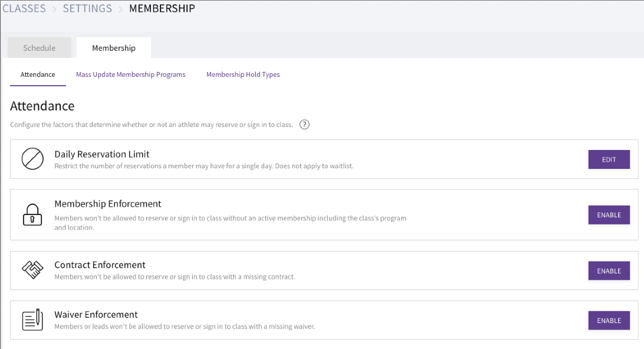Go to CLASSES breadcrumb link
This screenshot has width=644, height=349.
click(24, 9)
